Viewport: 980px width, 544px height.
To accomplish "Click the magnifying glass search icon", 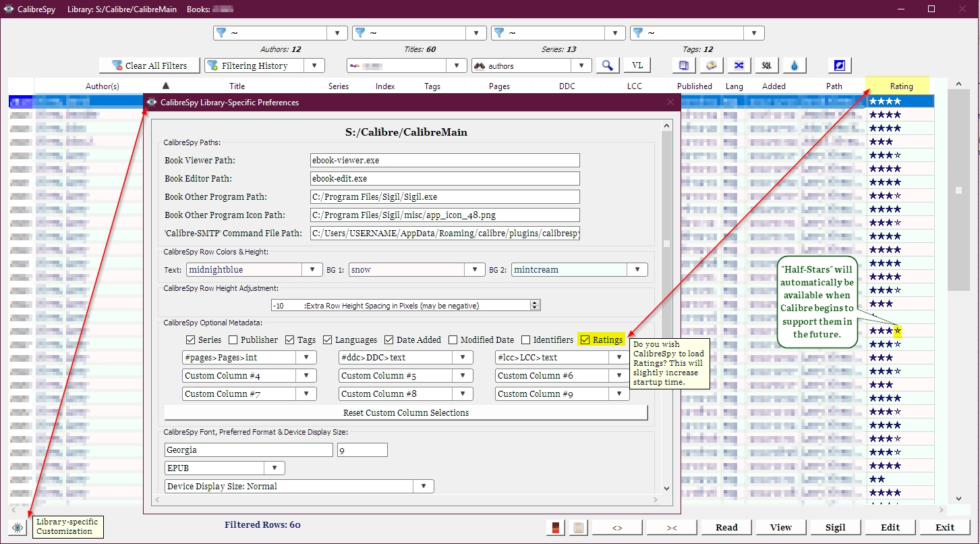I will tap(608, 65).
